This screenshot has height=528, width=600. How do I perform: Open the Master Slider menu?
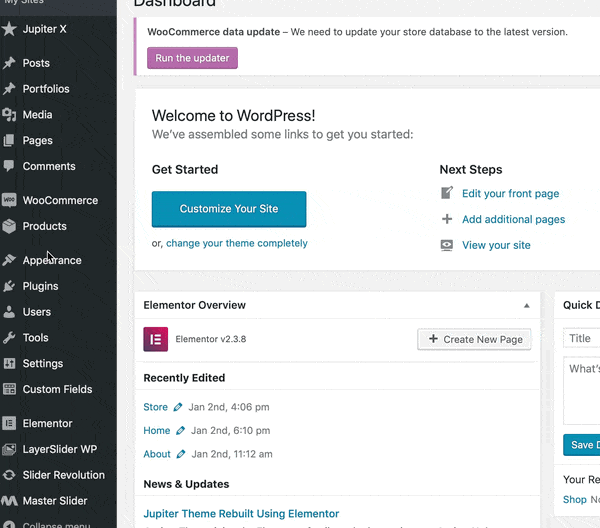55,501
